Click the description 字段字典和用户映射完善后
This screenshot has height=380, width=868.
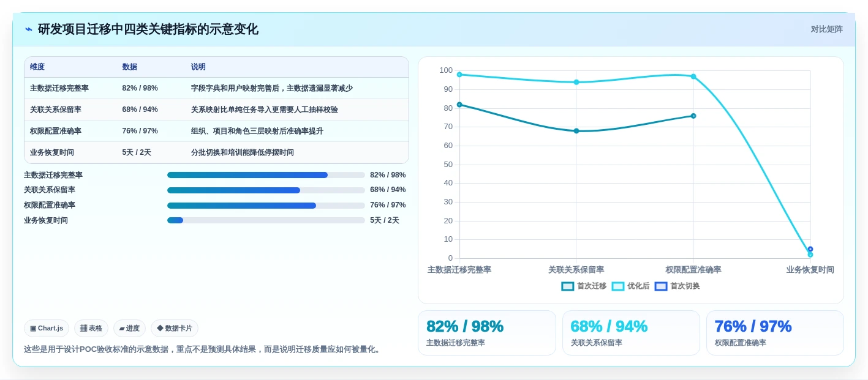coord(272,88)
